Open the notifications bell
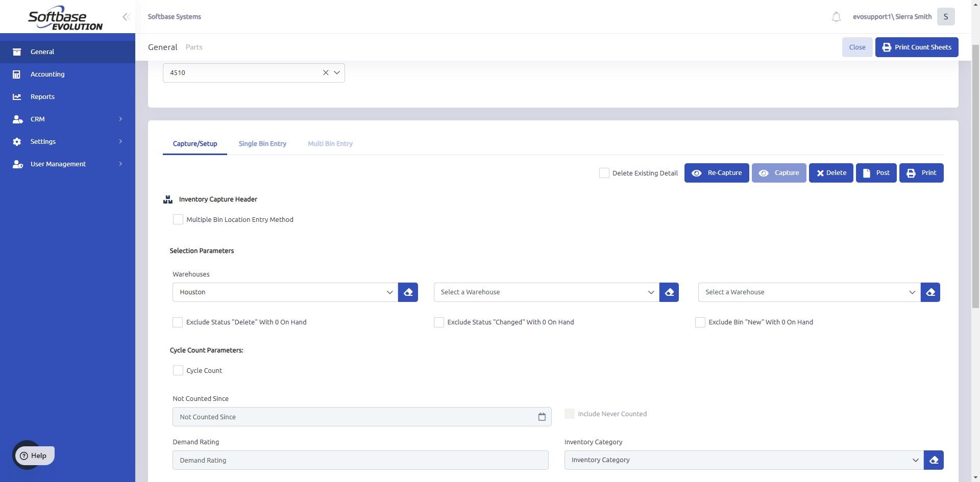Viewport: 980px width, 482px height. click(836, 17)
